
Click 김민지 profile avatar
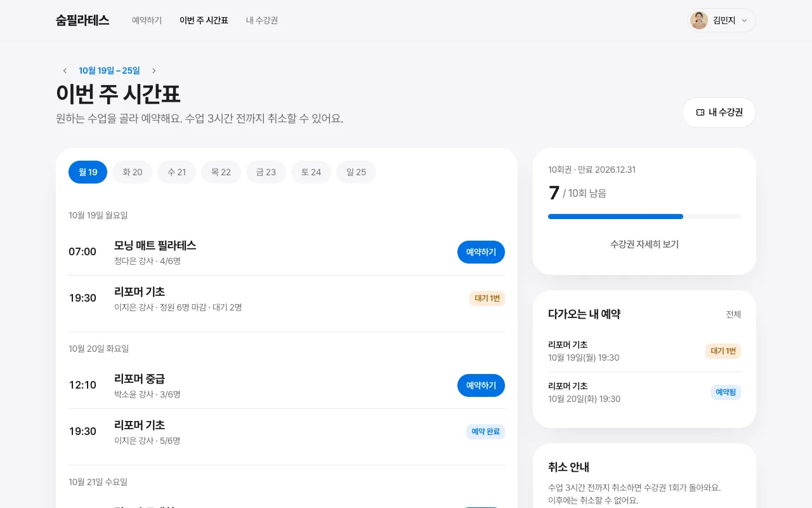click(x=699, y=20)
